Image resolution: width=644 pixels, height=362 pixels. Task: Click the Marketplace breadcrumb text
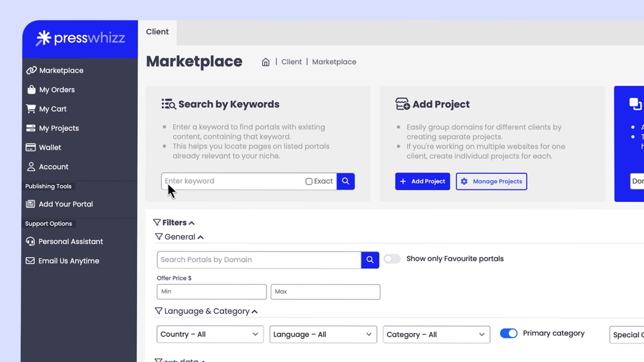tap(334, 62)
